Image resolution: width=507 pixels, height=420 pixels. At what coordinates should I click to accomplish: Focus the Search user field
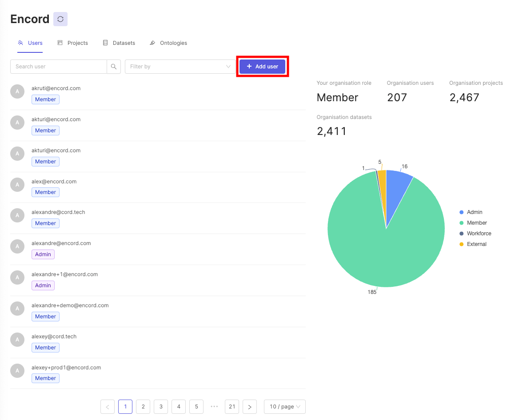pos(59,67)
